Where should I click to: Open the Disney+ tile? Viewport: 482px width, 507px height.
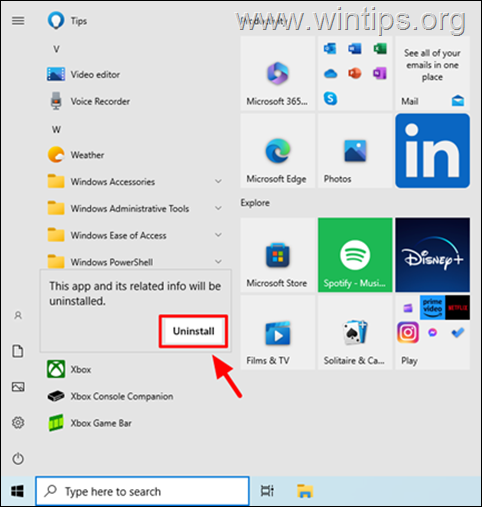click(432, 255)
